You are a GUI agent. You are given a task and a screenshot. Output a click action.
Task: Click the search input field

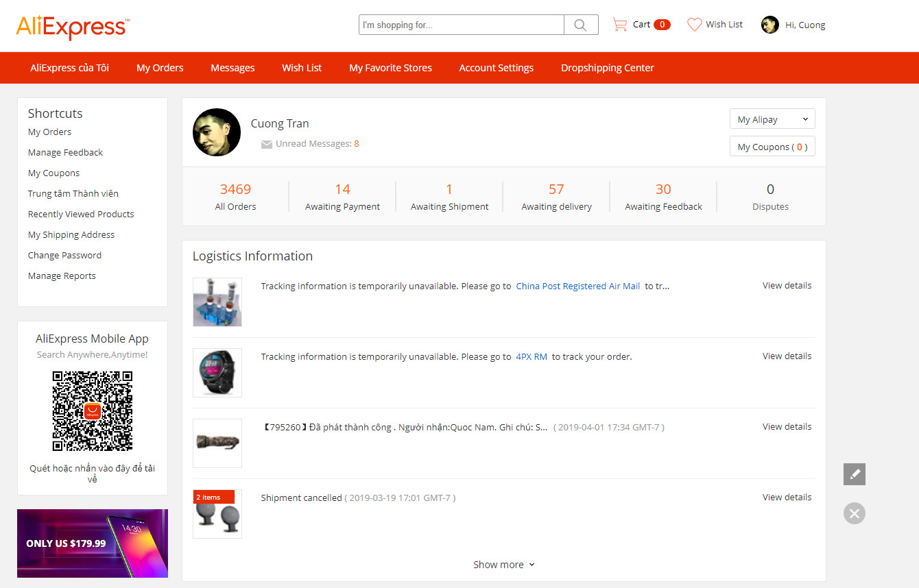(x=461, y=25)
